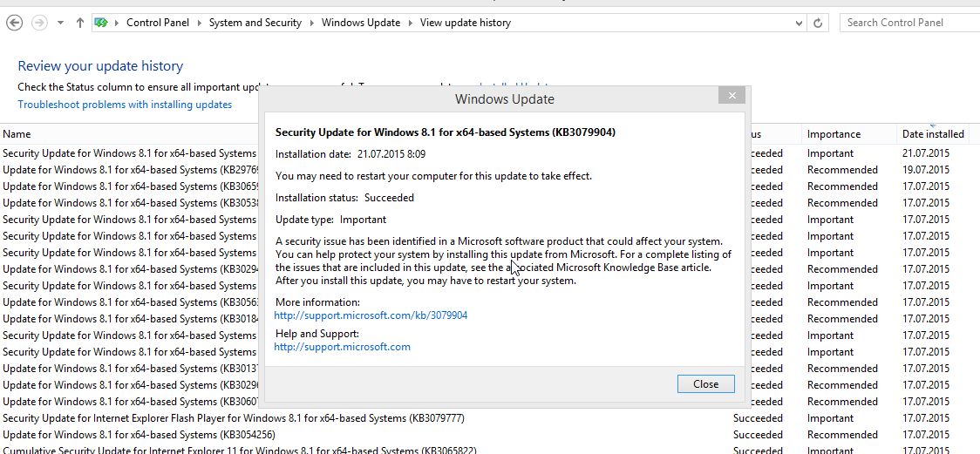This screenshot has width=980, height=454.
Task: Select the update row starting KB3018
Action: [130, 318]
